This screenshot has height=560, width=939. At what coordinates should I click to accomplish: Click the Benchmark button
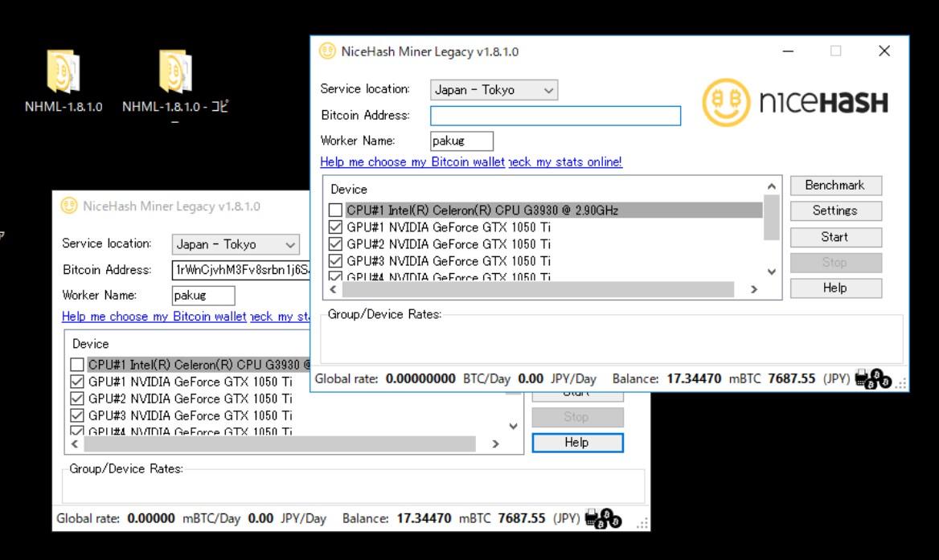click(835, 186)
